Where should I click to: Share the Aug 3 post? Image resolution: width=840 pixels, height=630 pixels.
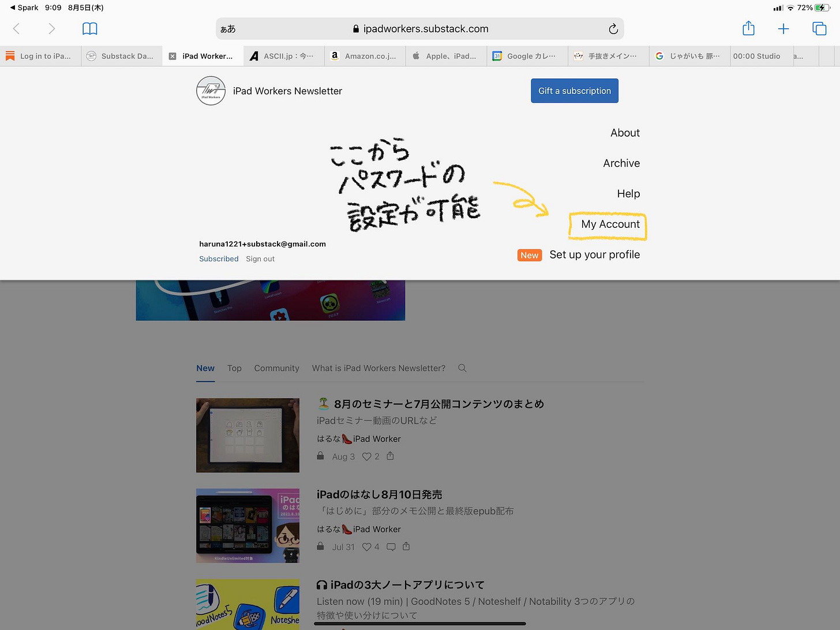coord(390,456)
